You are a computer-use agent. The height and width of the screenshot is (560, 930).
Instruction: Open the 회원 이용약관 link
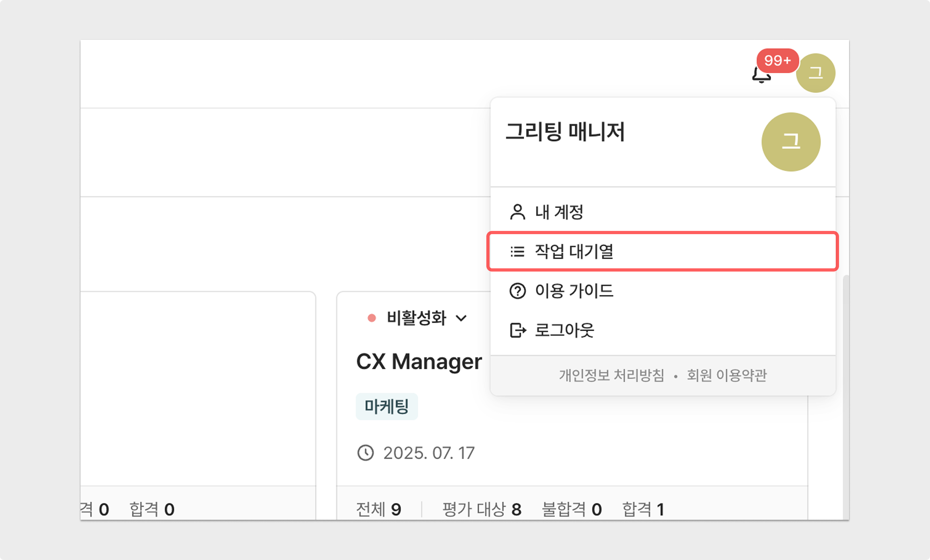(727, 375)
